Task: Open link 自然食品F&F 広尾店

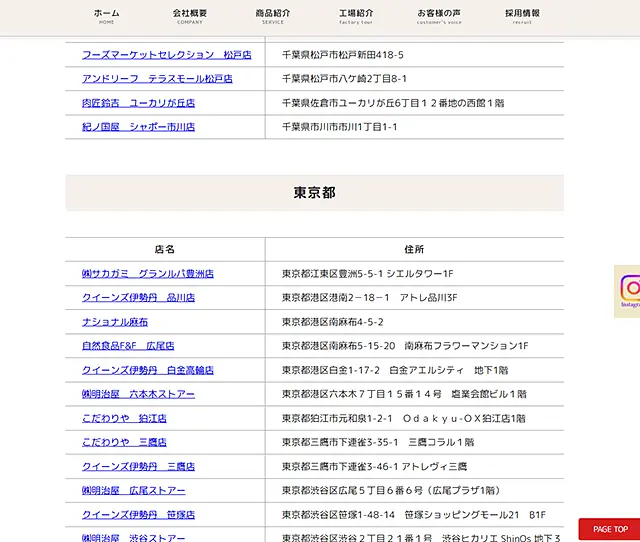Action: pyautogui.click(x=128, y=346)
